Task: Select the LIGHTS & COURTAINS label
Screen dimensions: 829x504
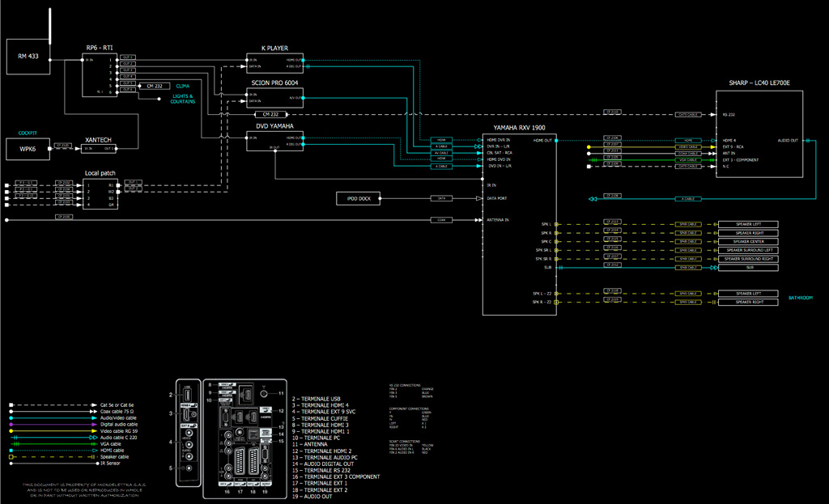Action: tap(183, 99)
